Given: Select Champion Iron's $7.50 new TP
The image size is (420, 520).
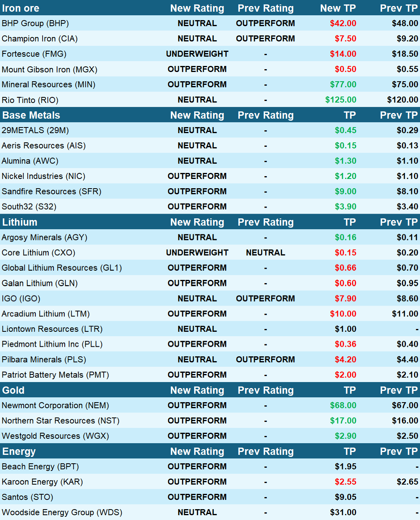Looking at the screenshot, I should tap(345, 39).
